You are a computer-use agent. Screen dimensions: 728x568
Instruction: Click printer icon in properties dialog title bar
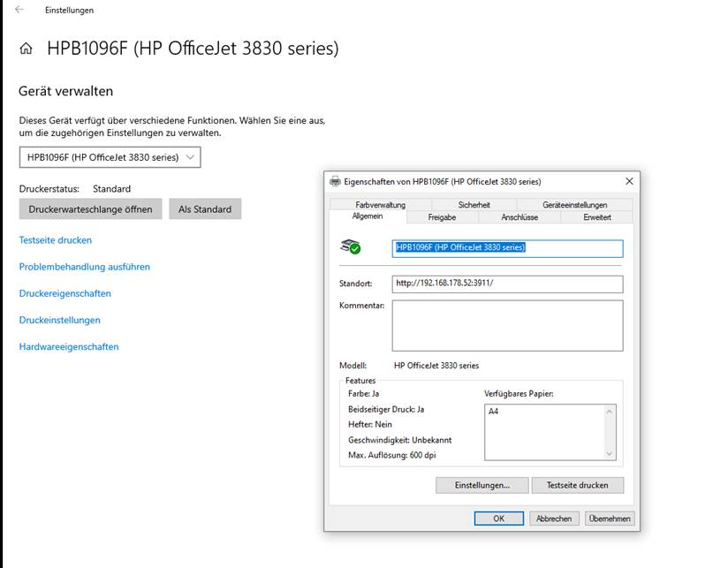pos(335,181)
